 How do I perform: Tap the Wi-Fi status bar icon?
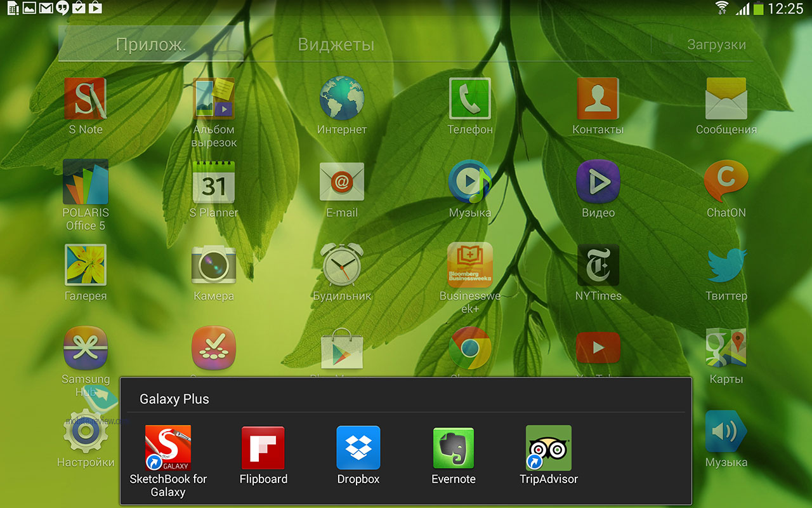click(722, 8)
